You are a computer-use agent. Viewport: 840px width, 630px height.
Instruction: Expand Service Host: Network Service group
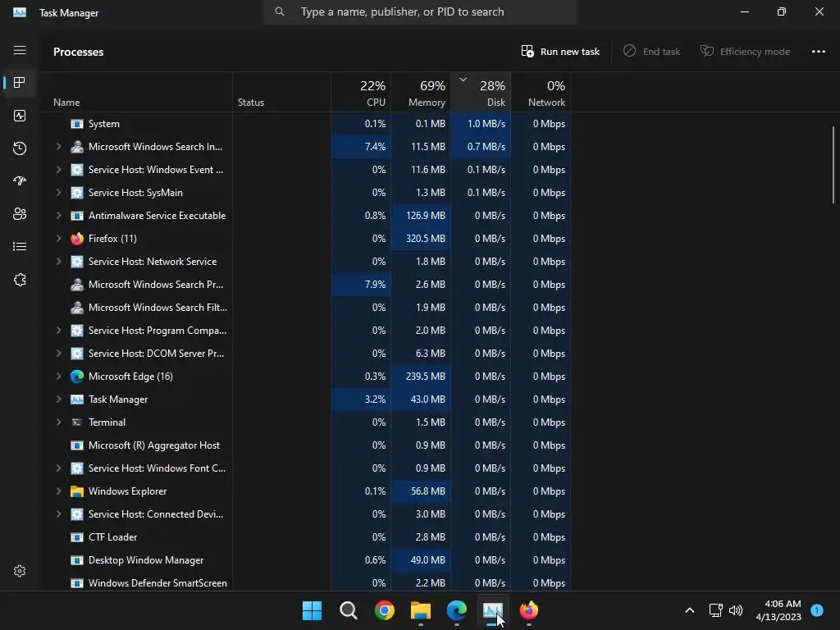(x=58, y=262)
